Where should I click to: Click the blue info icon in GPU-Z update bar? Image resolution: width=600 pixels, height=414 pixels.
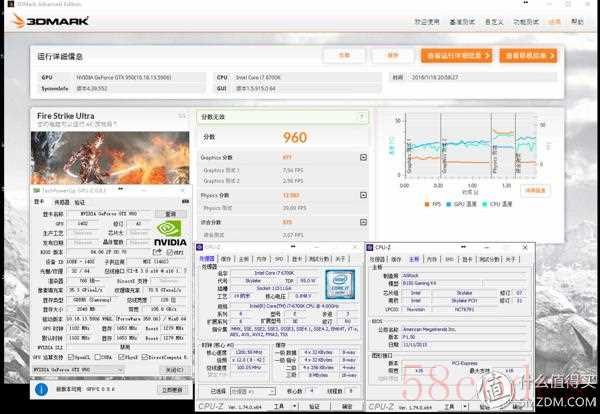point(41,389)
